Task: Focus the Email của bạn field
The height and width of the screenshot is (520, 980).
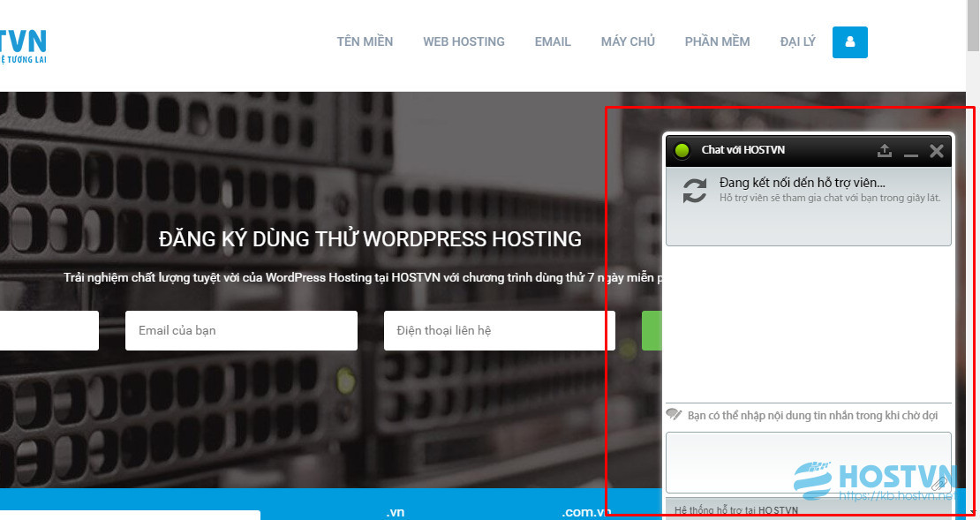Action: 241,330
